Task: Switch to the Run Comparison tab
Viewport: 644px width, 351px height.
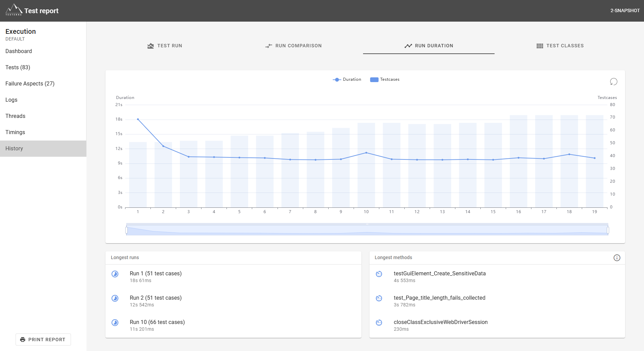Action: (293, 46)
